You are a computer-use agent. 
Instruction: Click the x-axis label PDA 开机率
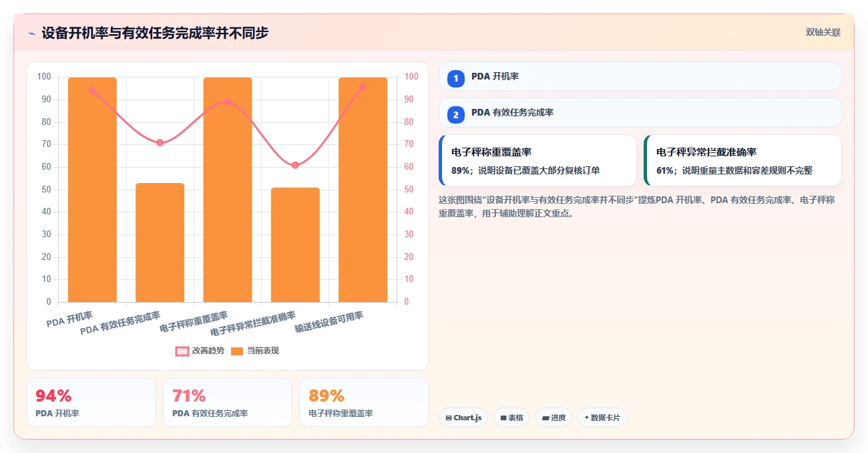[70, 319]
